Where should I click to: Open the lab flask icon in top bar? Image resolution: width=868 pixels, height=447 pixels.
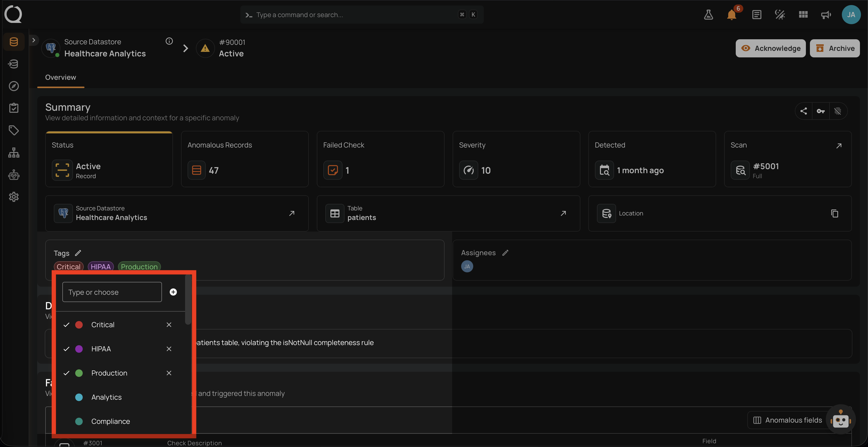click(708, 15)
